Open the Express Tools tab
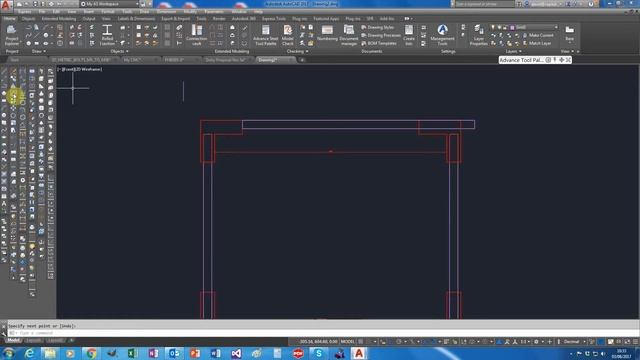The image size is (640, 360). (273, 19)
